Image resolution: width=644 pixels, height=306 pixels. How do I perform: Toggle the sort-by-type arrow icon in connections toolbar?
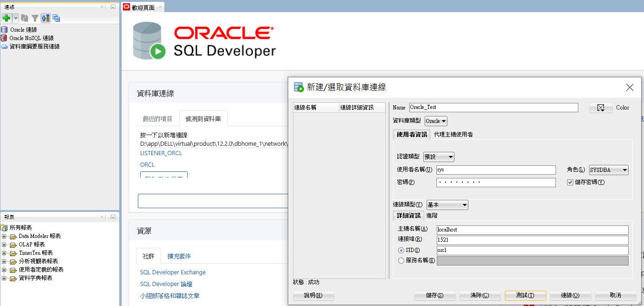coord(45,18)
